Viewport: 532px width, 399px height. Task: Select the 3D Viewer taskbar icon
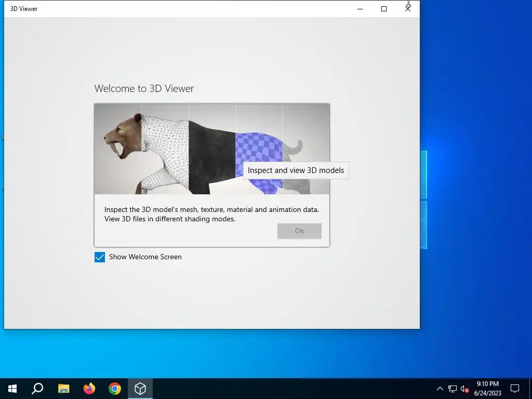tap(140, 389)
